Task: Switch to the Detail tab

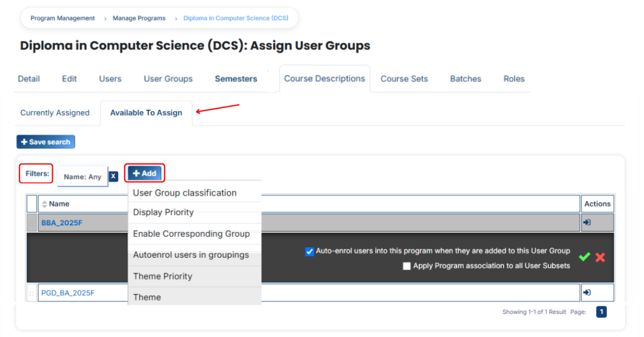Action: [29, 79]
